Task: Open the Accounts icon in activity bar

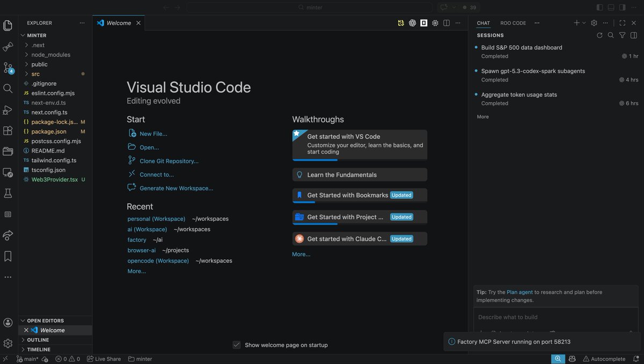Action: (x=8, y=323)
